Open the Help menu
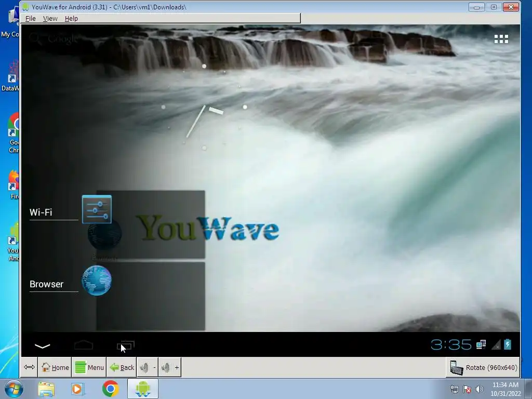The height and width of the screenshot is (399, 532). [71, 18]
